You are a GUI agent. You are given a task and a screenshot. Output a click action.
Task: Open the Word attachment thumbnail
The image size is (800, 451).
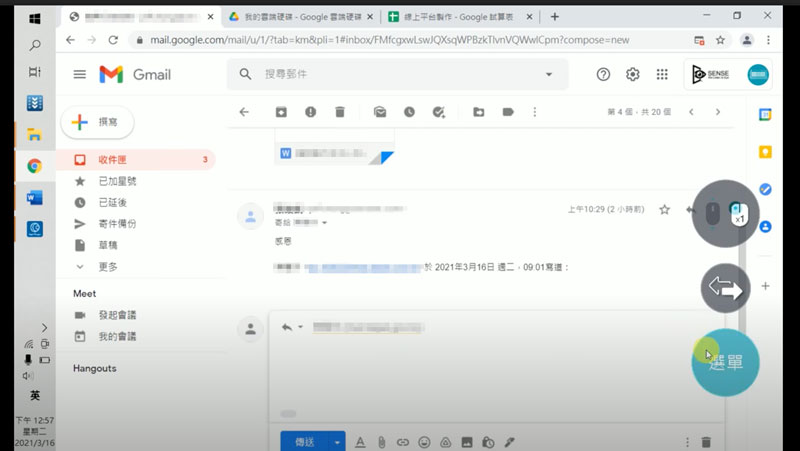(334, 148)
